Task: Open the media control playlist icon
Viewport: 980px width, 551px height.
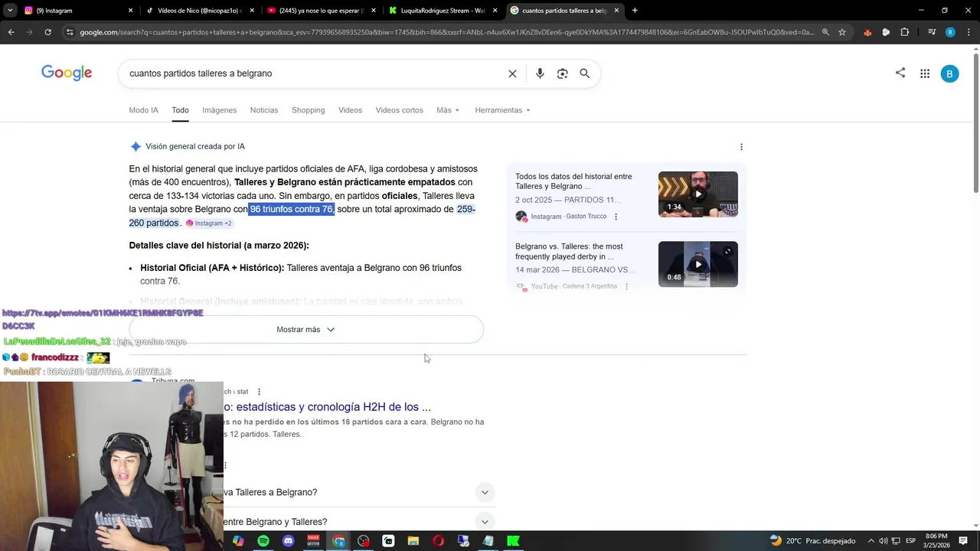Action: (x=932, y=32)
